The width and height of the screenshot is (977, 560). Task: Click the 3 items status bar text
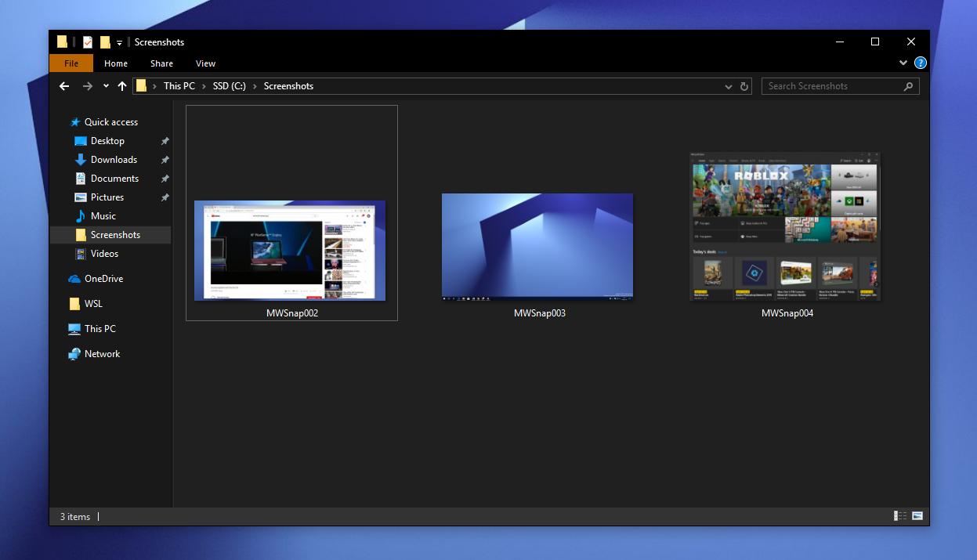[75, 517]
